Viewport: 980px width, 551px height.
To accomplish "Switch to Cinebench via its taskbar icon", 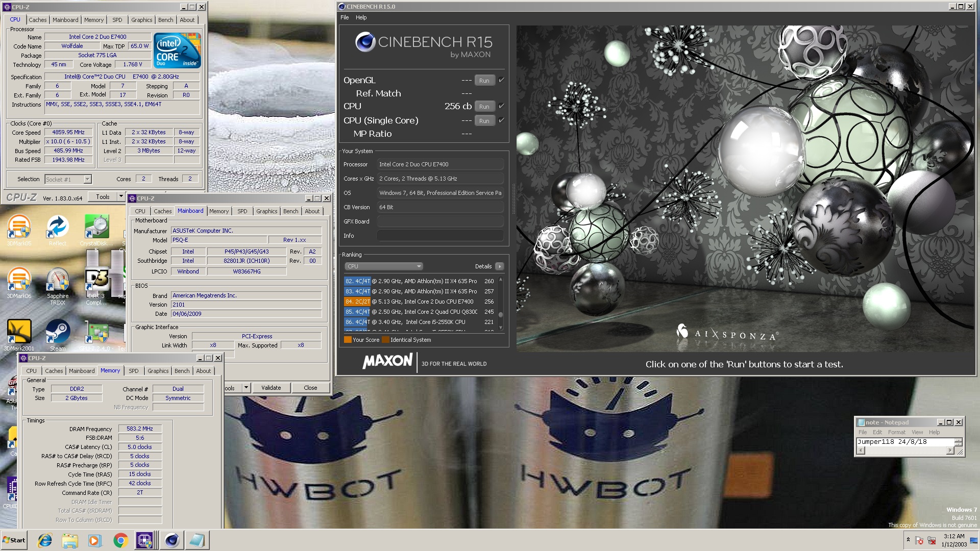I will coord(172,540).
